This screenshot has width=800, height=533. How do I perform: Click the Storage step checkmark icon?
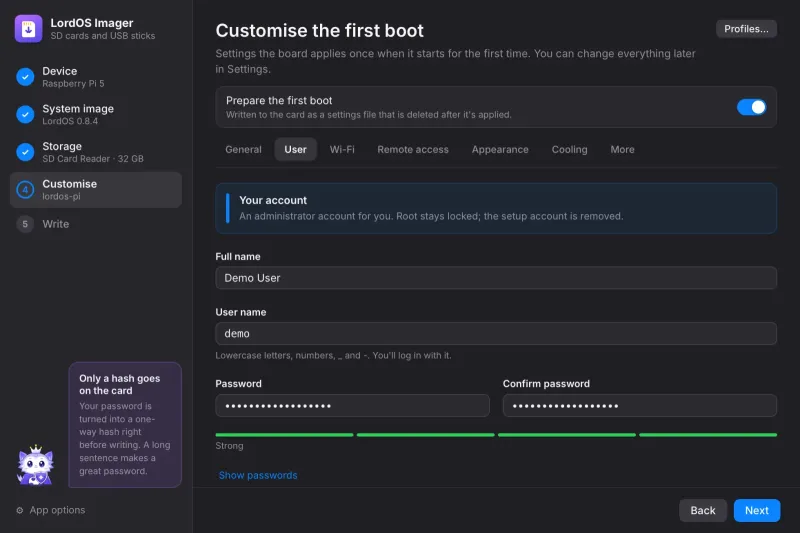(x=25, y=152)
